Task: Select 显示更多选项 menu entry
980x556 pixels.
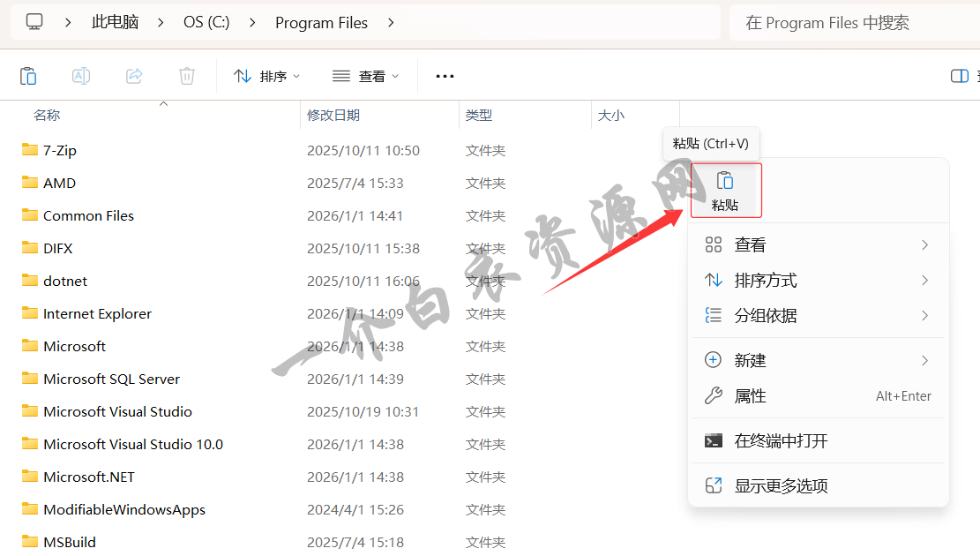Action: pyautogui.click(x=781, y=485)
